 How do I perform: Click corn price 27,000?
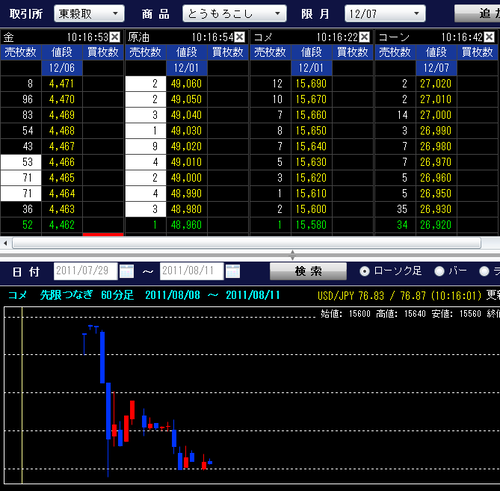coord(436,115)
